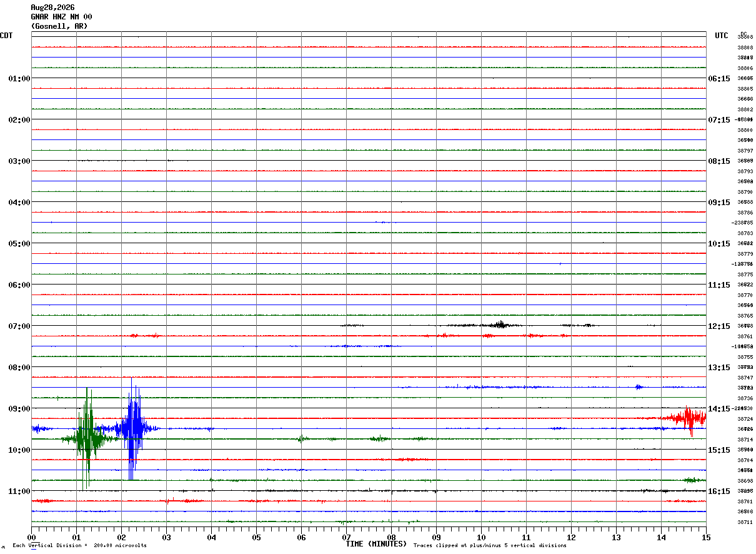
Task: Click the CDT timezone label
Action: pos(6,36)
